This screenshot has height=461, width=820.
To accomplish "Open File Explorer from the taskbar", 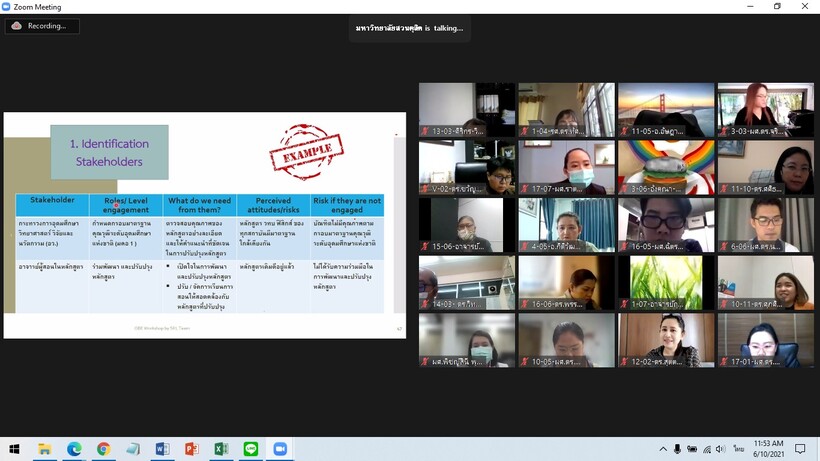I will pyautogui.click(x=44, y=449).
